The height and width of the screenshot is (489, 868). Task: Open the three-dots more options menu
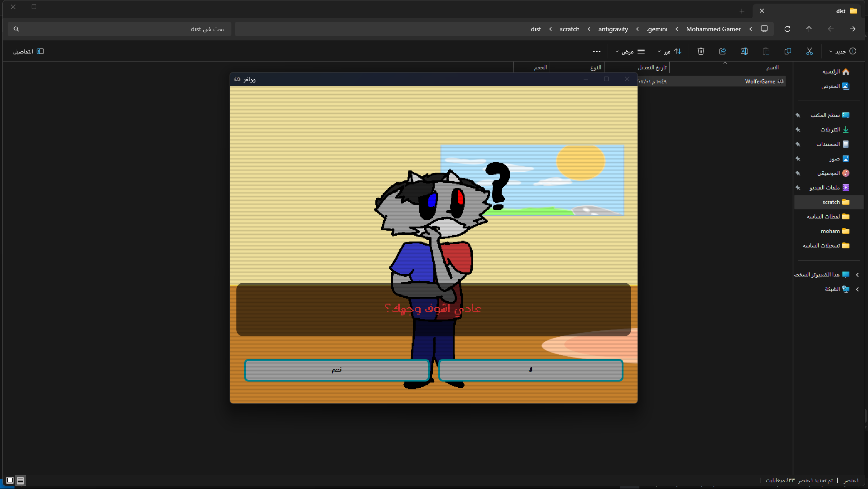coord(597,51)
